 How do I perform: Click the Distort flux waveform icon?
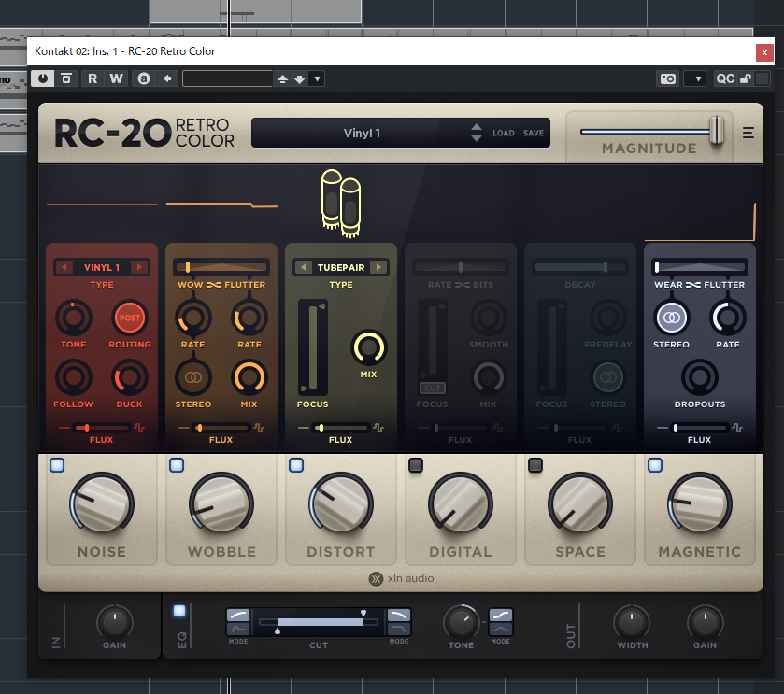378,428
